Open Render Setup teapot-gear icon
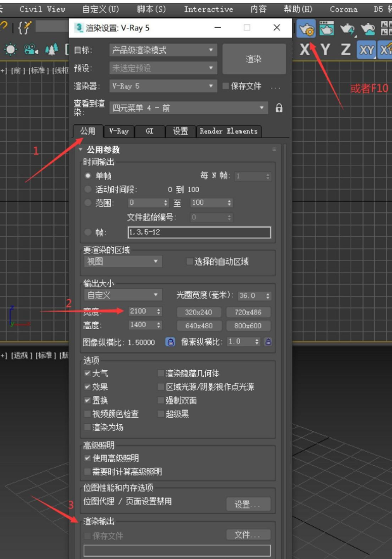This screenshot has height=559, width=392. [x=306, y=29]
